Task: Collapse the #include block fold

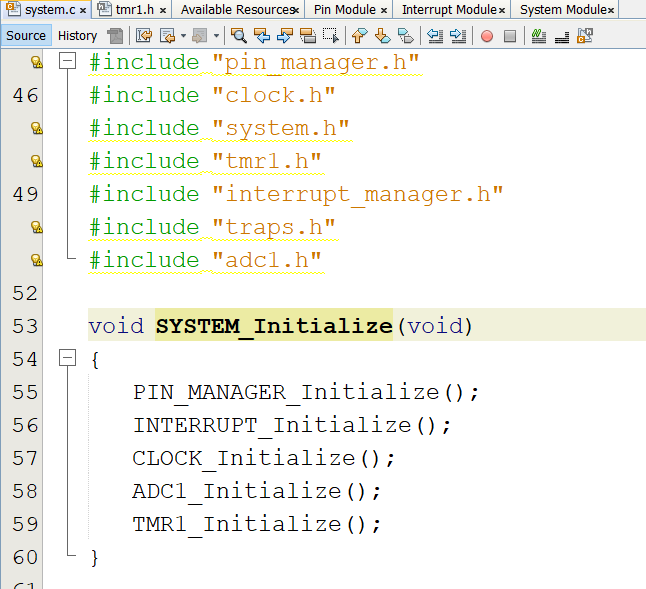Action: coord(68,61)
